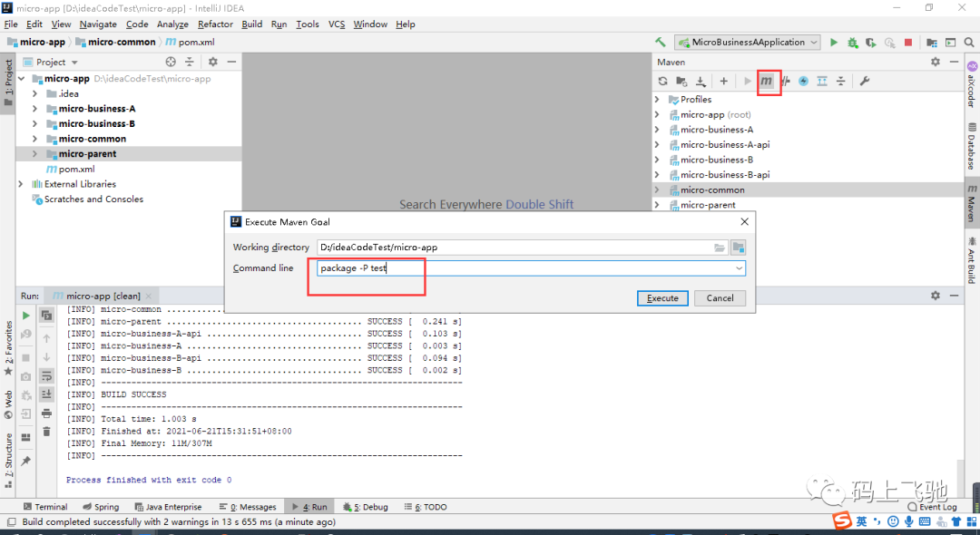Image resolution: width=980 pixels, height=535 pixels.
Task: Switch to the Terminal tool window tab
Action: click(45, 507)
